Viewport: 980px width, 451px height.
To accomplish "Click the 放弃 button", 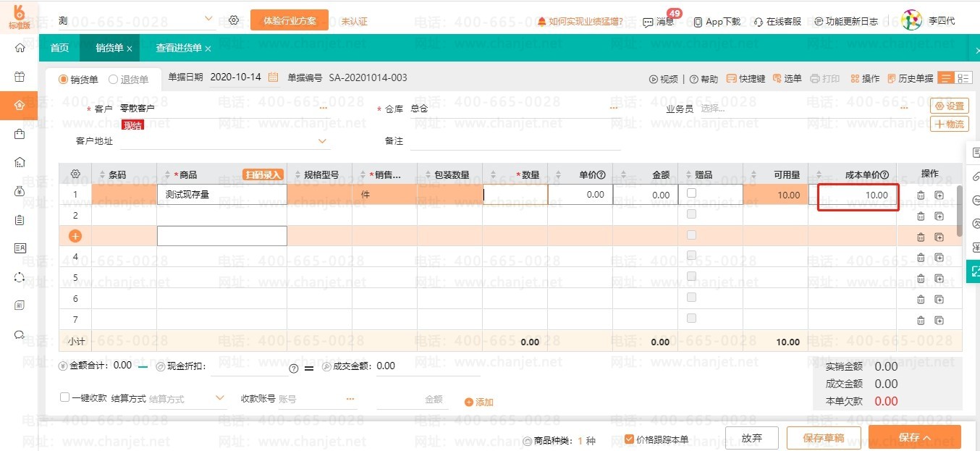I will point(752,438).
